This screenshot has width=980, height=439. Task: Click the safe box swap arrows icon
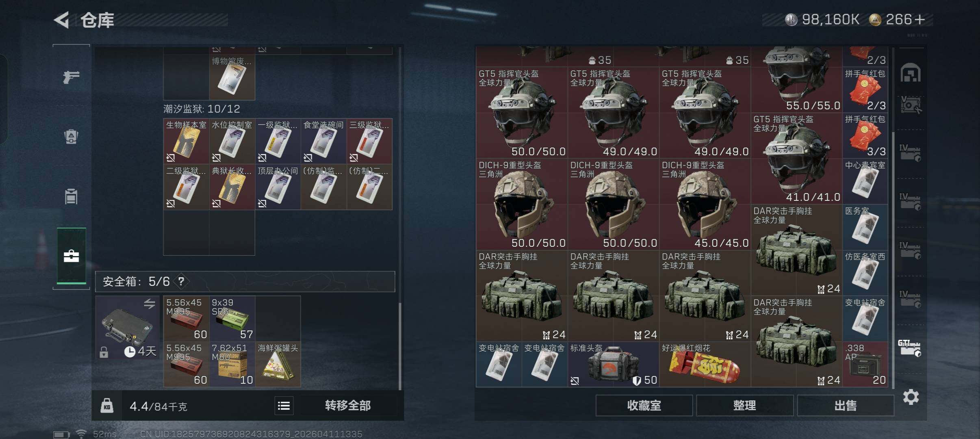[x=149, y=304]
